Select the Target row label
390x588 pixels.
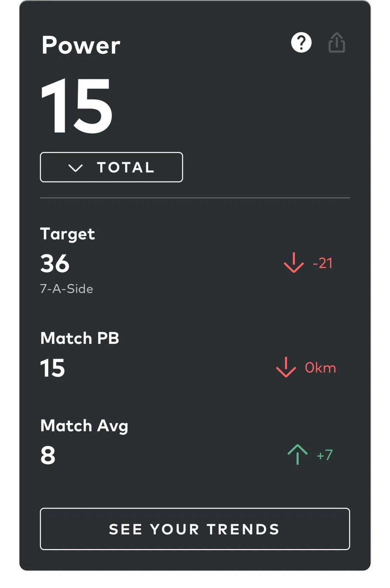point(68,234)
